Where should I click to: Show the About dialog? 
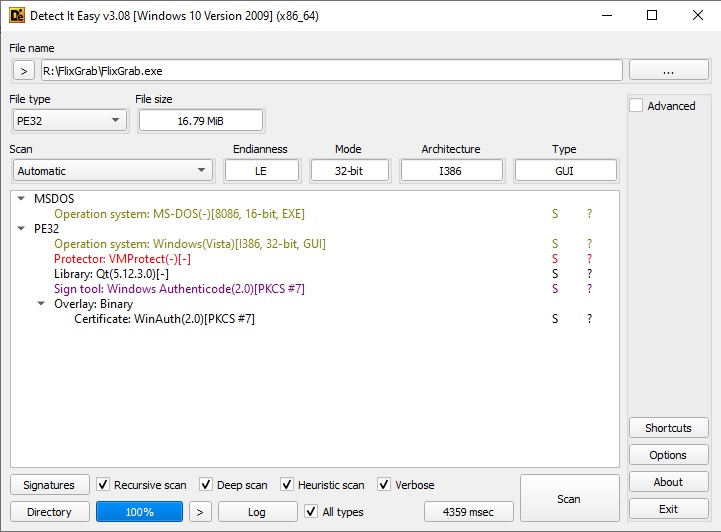tap(669, 481)
